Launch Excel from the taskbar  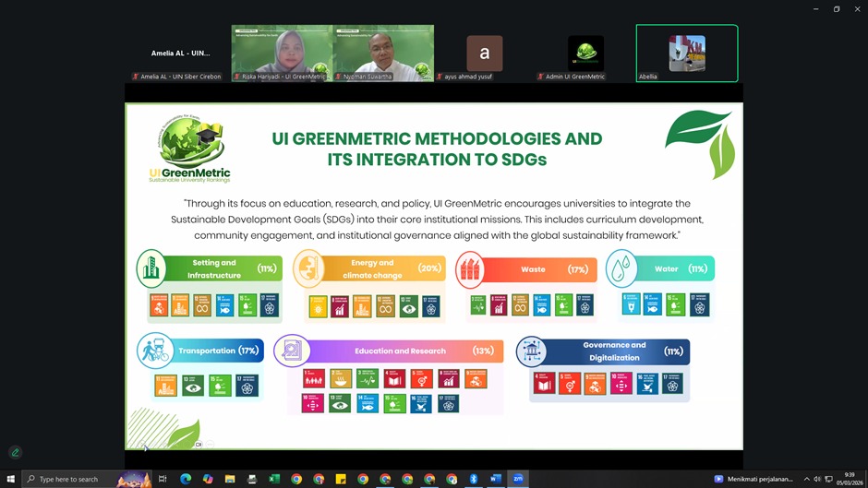click(274, 479)
